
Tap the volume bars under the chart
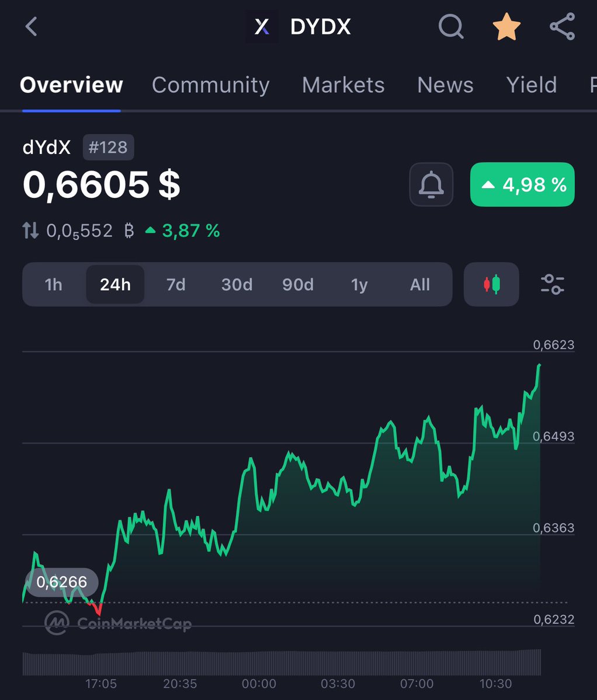(x=282, y=663)
